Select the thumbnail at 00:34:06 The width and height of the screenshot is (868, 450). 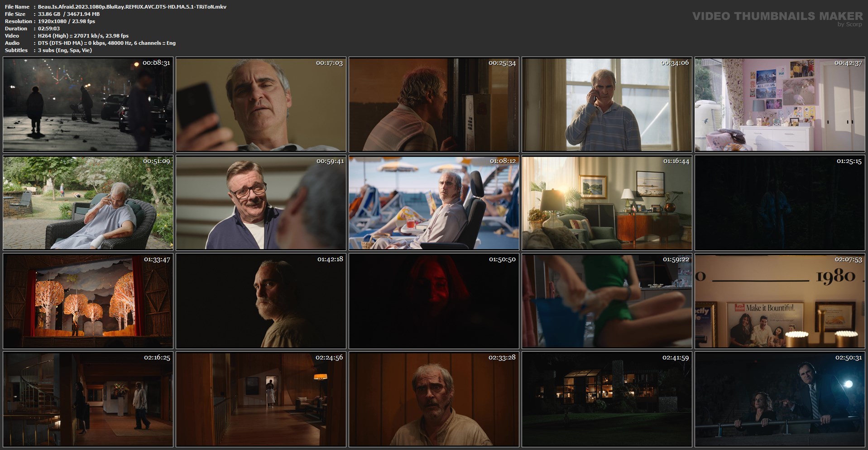click(x=607, y=105)
